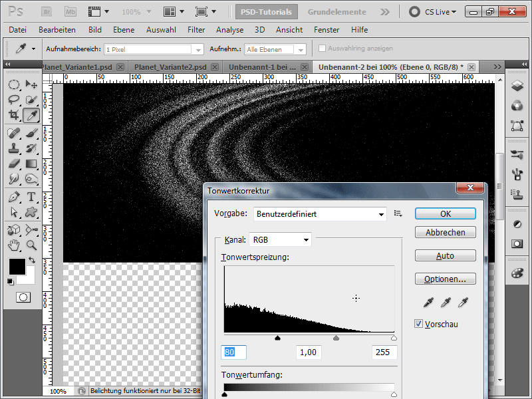This screenshot has height=399, width=532.
Task: Open the Optionen... button
Action: [445, 279]
